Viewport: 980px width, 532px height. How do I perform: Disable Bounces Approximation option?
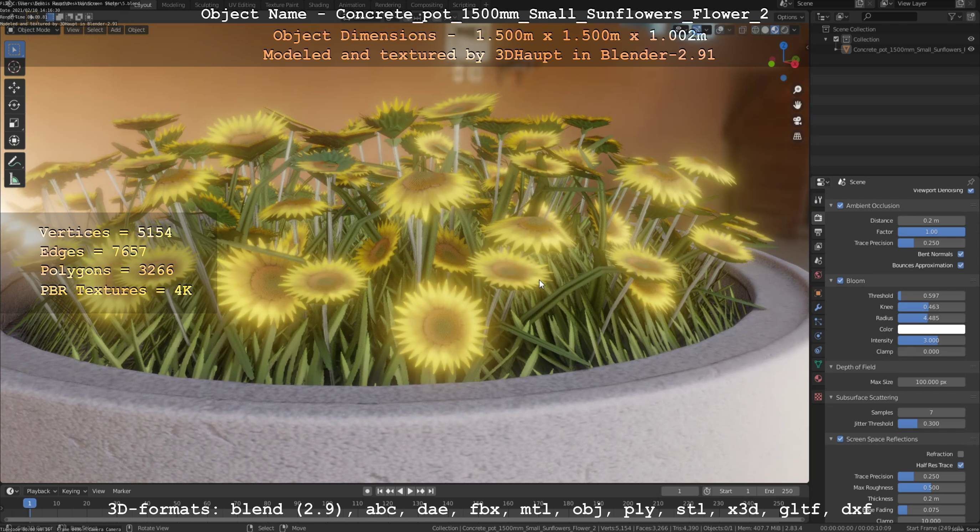pos(961,265)
